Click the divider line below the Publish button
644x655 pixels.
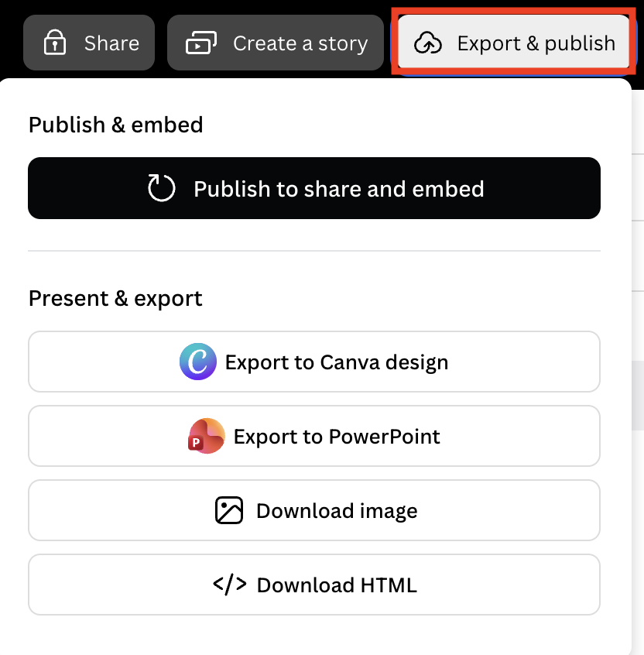314,251
